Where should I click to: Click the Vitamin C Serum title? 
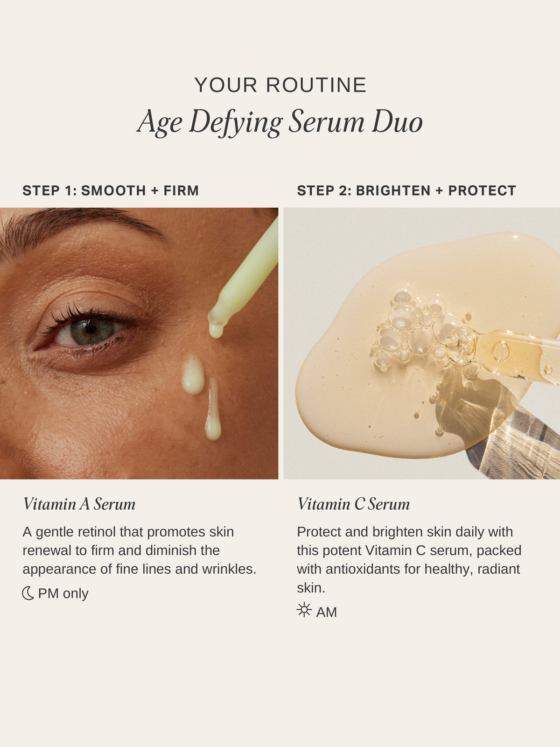(354, 504)
